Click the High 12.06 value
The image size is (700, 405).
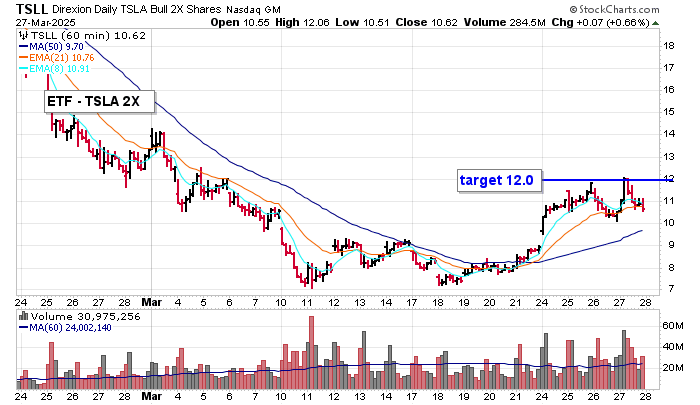pyautogui.click(x=302, y=22)
